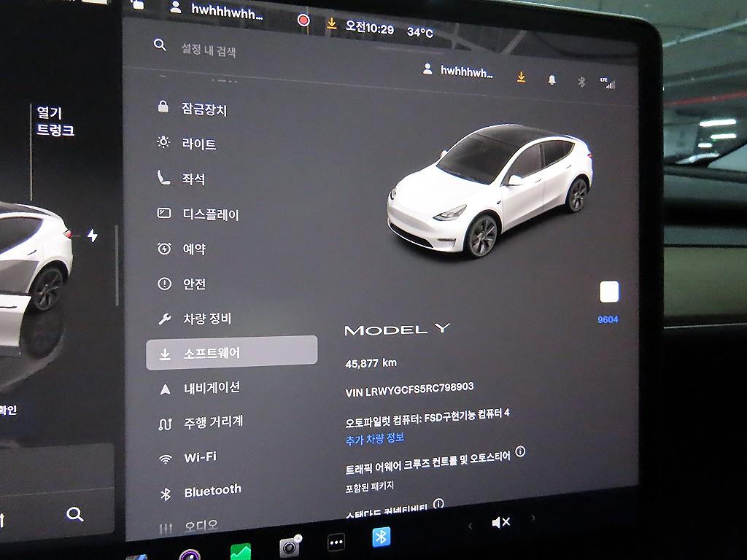Click the orange download icon in settings header

(521, 77)
